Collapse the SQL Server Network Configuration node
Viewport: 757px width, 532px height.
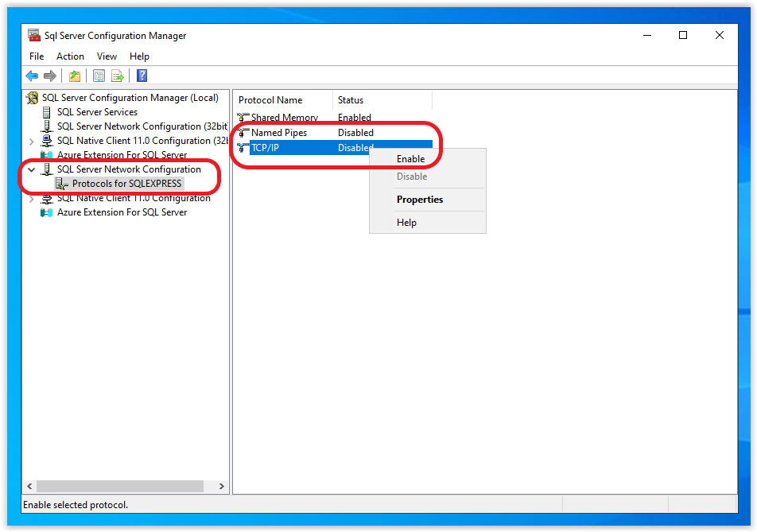(32, 169)
